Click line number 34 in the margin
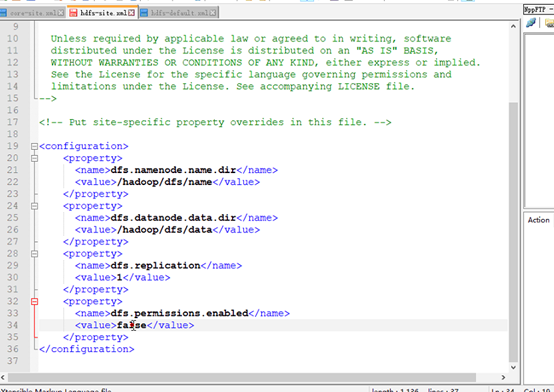 (x=12, y=325)
